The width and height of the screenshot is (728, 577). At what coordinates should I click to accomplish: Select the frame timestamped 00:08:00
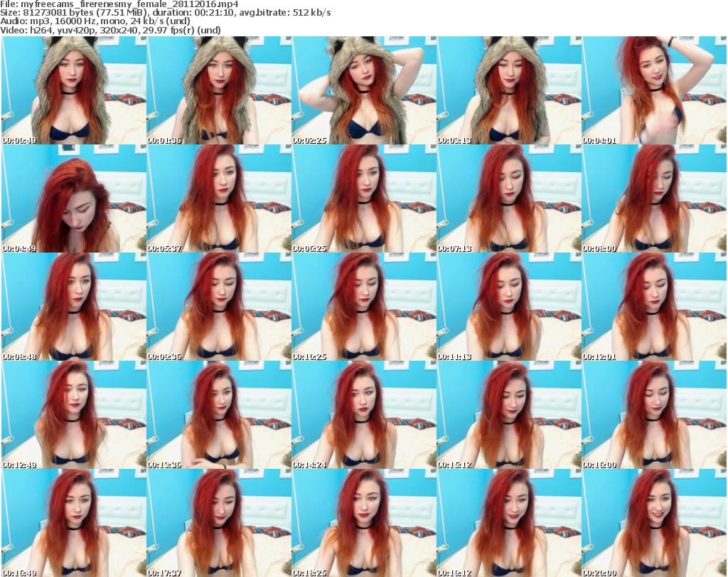654,198
